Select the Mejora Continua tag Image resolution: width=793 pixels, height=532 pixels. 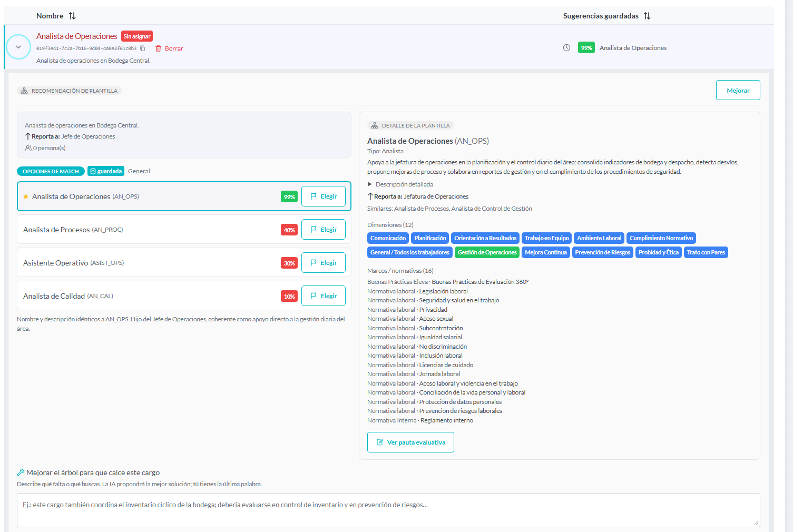546,252
